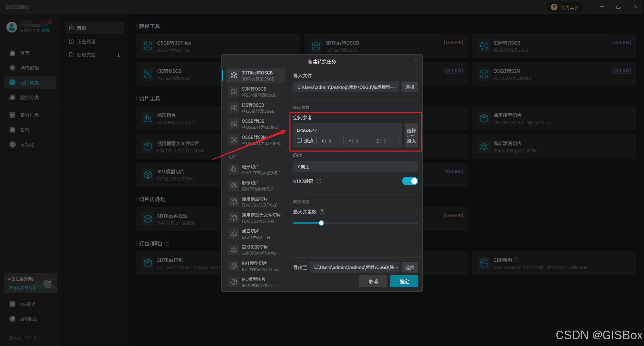Click the 导出至 path field

point(355,267)
